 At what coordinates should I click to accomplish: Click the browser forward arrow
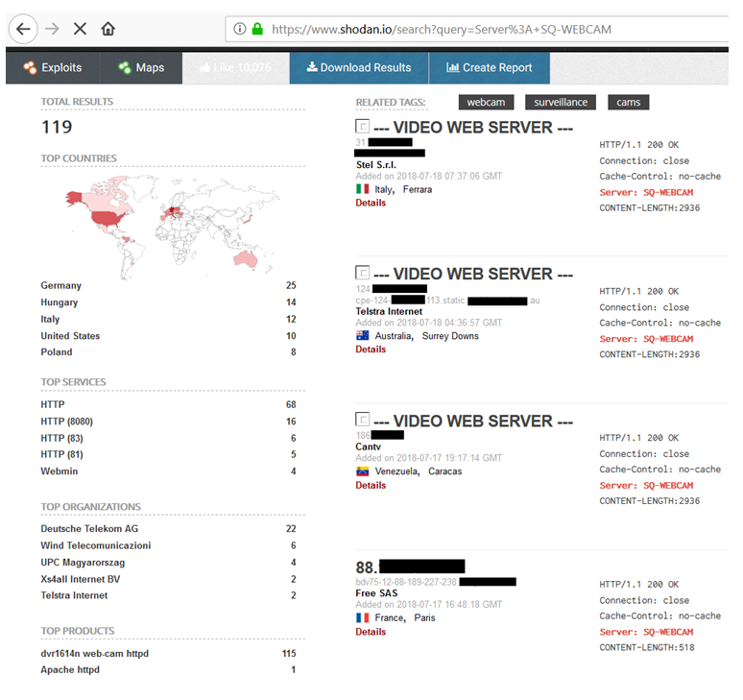pyautogui.click(x=53, y=29)
